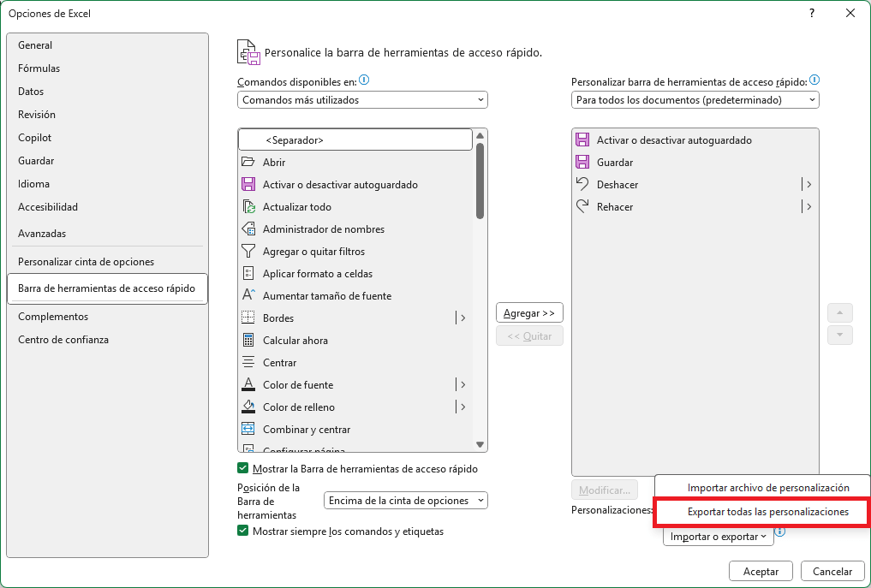This screenshot has width=871, height=588.
Task: Click the Aumentar tamaño de fuente icon
Action: pos(248,295)
